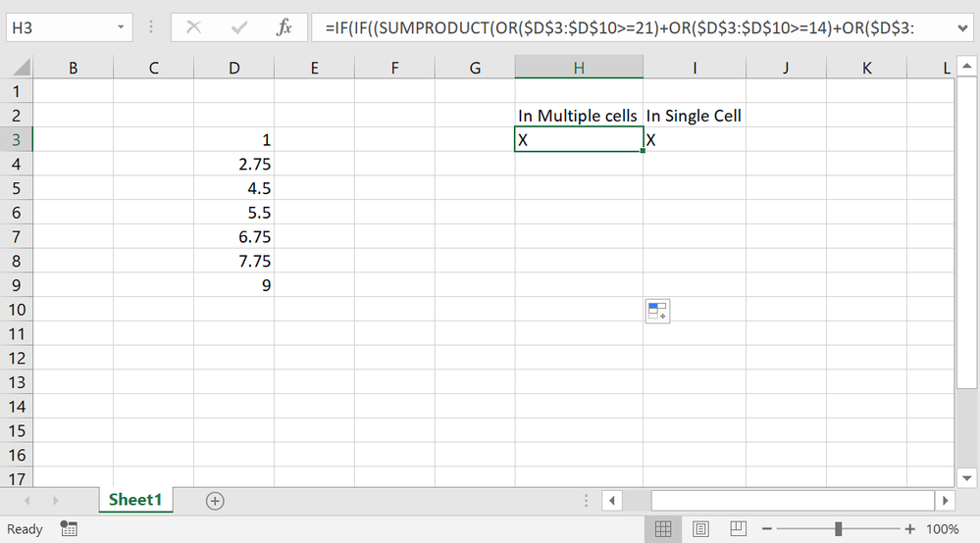Select column I header
This screenshot has height=543, width=980.
click(x=695, y=68)
